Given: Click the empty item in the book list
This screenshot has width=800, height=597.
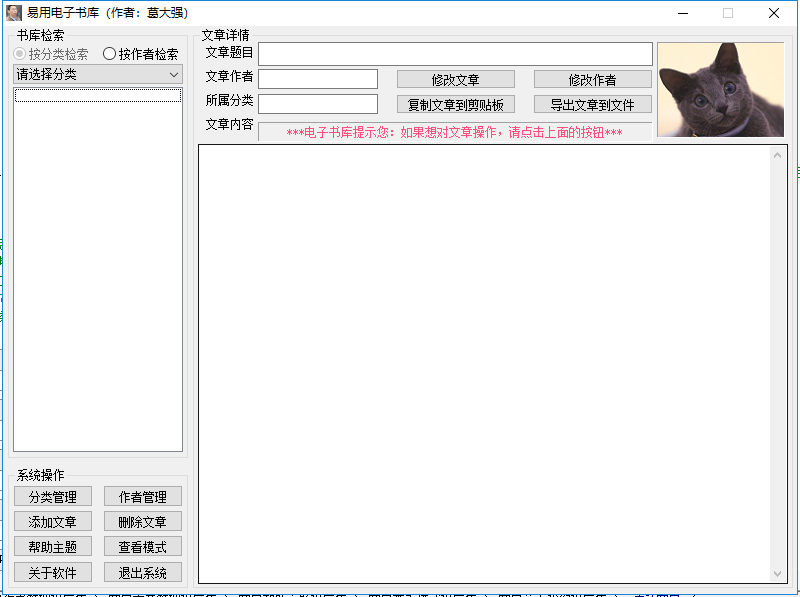Looking at the screenshot, I should coord(97,95).
